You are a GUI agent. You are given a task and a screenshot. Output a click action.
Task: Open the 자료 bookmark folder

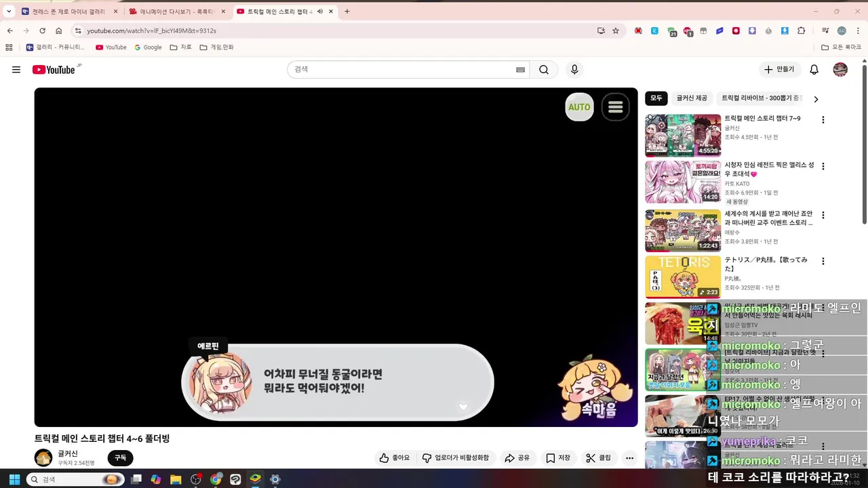pyautogui.click(x=181, y=47)
